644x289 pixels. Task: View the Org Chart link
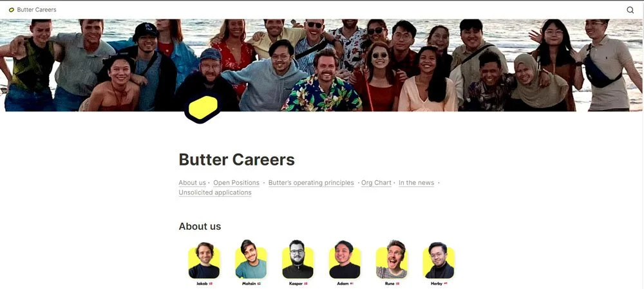(376, 183)
